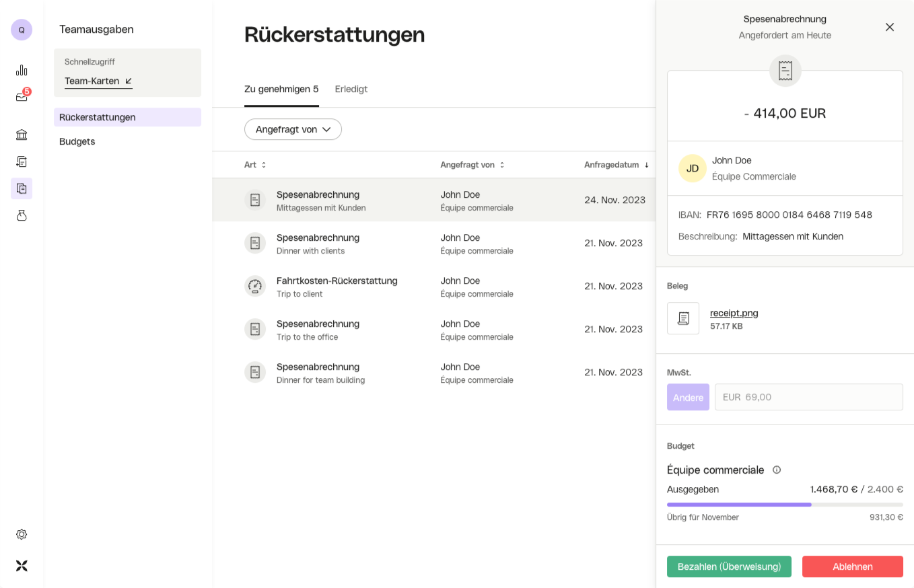Switch to the Erledigt tab
Viewport: 914px width, 588px height.
coord(351,89)
